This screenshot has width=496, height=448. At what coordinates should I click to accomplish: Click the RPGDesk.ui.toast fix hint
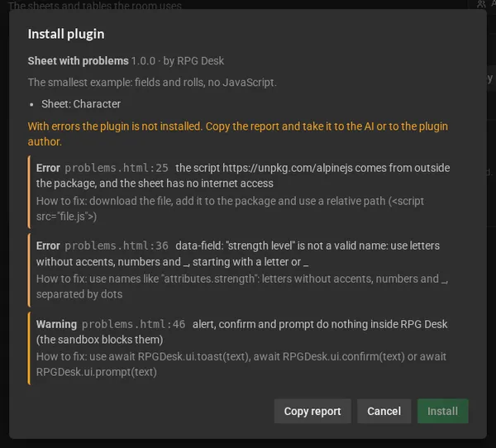pos(241,365)
